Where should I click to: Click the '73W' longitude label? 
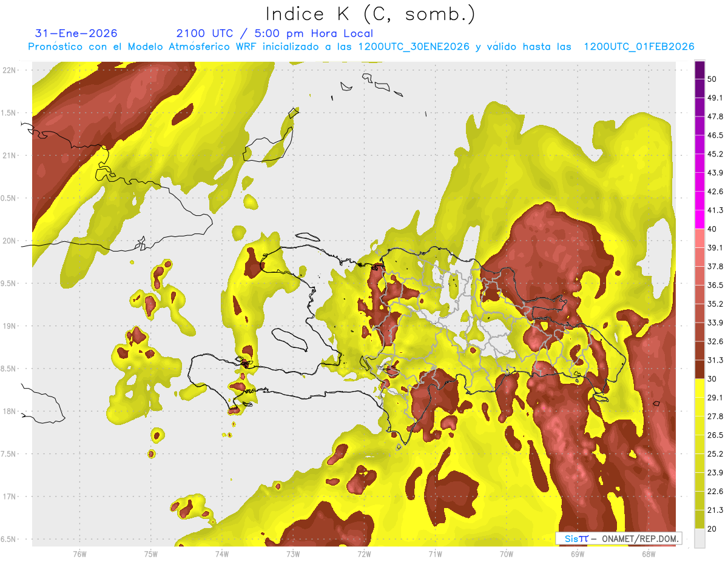click(x=293, y=553)
